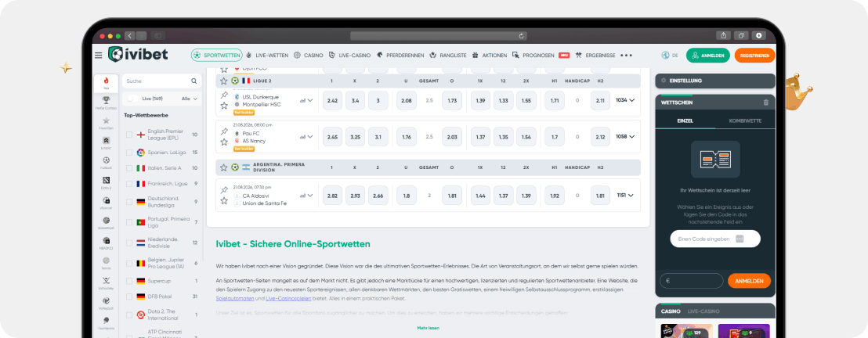Click the orange Registrieren button
The image size is (868, 338).
click(755, 56)
